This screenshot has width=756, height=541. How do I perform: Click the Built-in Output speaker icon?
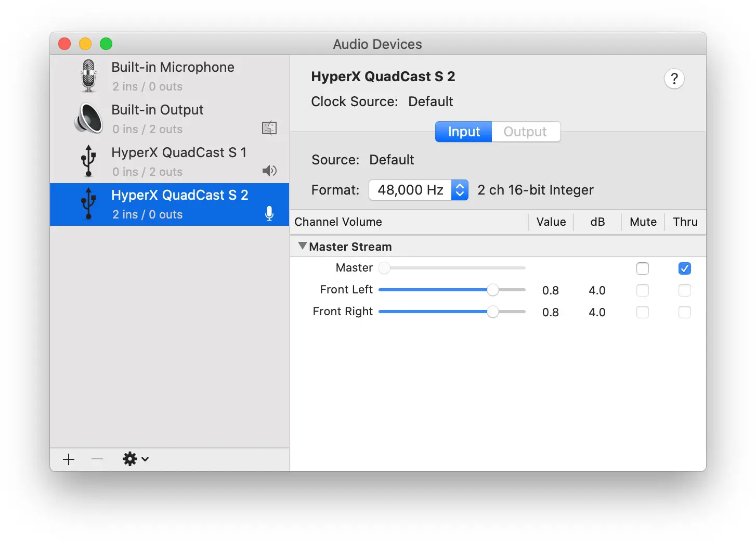pos(89,119)
